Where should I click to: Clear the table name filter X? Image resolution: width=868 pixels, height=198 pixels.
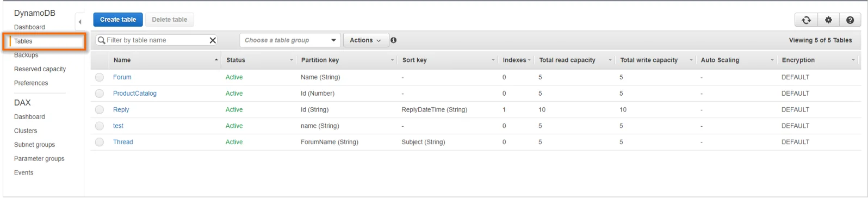click(x=213, y=40)
